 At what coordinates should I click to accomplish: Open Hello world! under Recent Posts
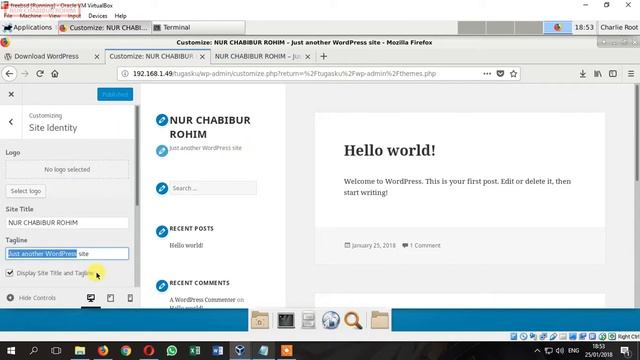click(x=186, y=245)
